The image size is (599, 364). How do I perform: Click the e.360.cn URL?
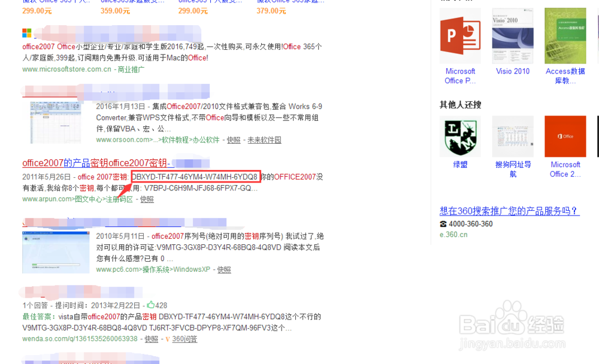pos(453,235)
